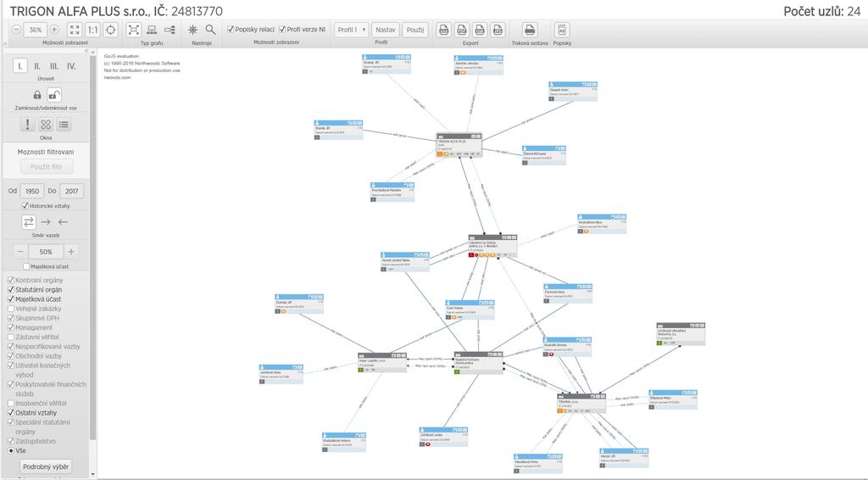Viewport: 868px width, 480px height.
Task: Select the hierarchical graph layout icon
Action: [x=152, y=30]
